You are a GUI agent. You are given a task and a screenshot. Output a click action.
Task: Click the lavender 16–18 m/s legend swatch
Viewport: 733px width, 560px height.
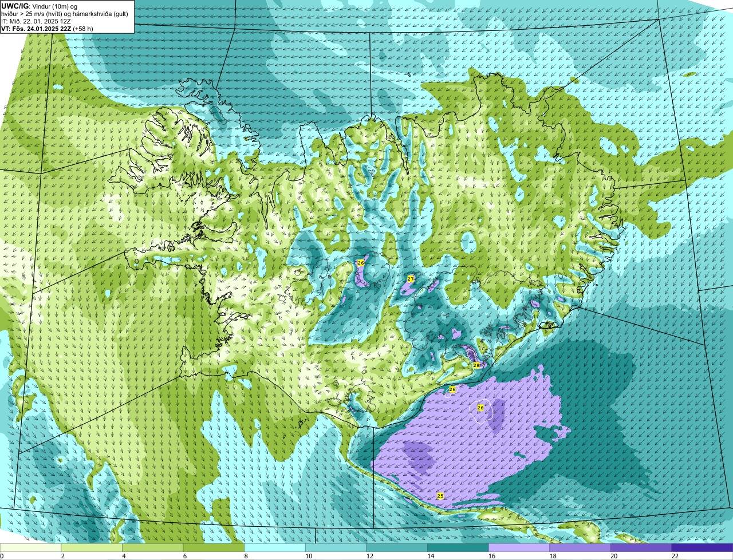[519, 547]
